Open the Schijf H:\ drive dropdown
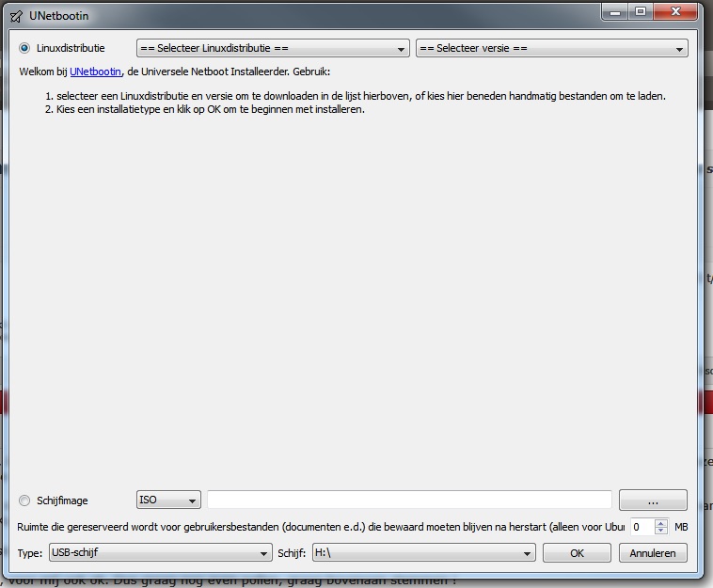Image resolution: width=713 pixels, height=588 pixels. pos(424,552)
